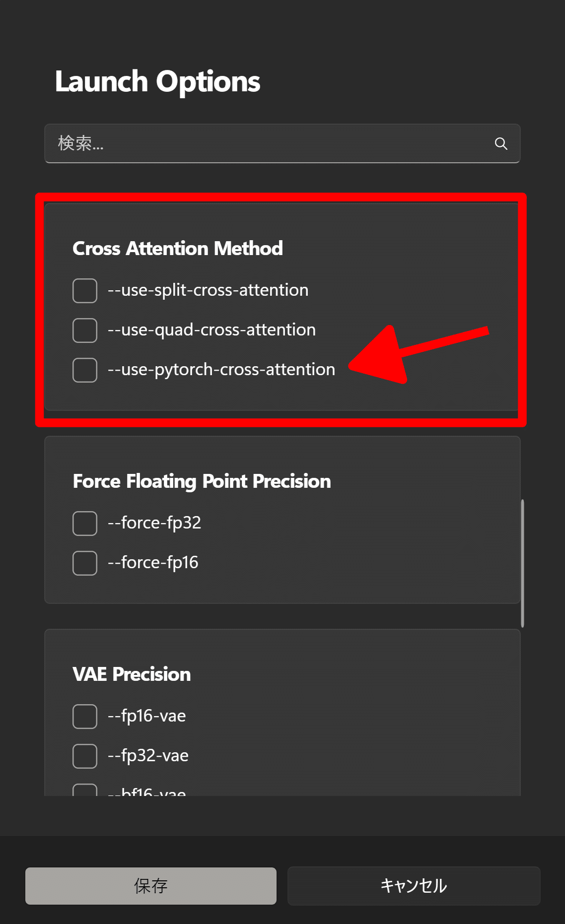This screenshot has width=565, height=924.
Task: Click the --fp32-vae label text
Action: click(x=148, y=756)
